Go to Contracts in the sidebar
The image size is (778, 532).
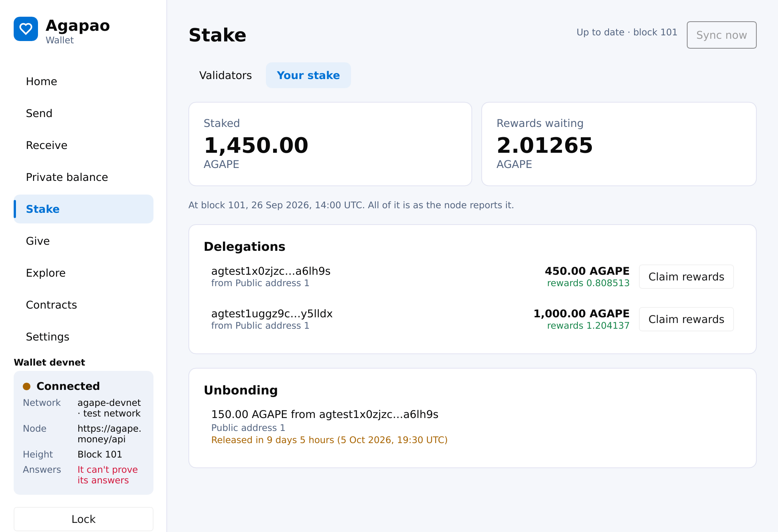(84, 305)
